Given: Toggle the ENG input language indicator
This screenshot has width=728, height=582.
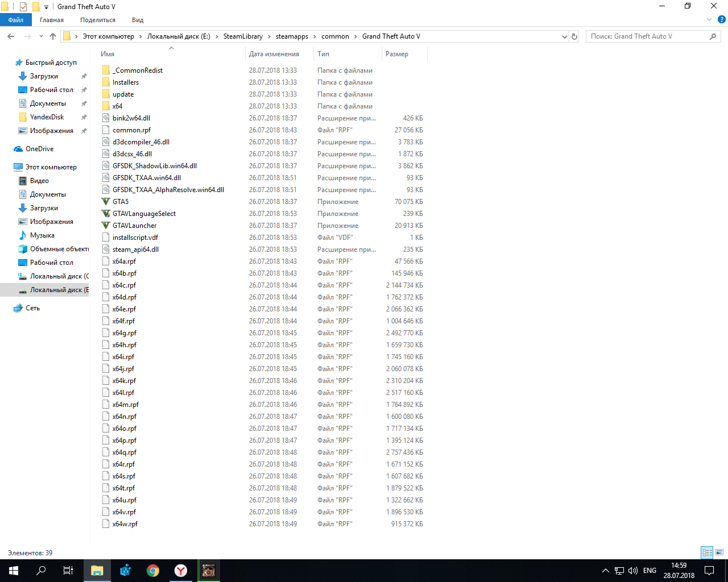Looking at the screenshot, I should click(650, 571).
